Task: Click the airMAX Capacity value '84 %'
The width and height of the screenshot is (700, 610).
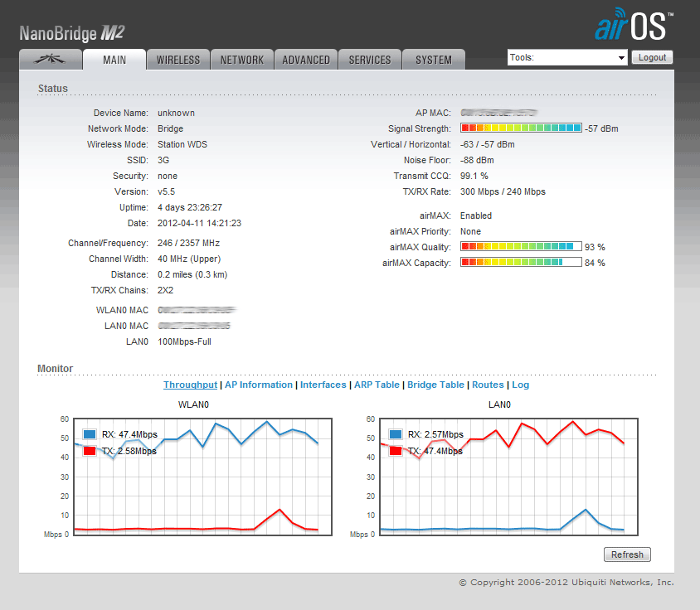Action: 595,263
